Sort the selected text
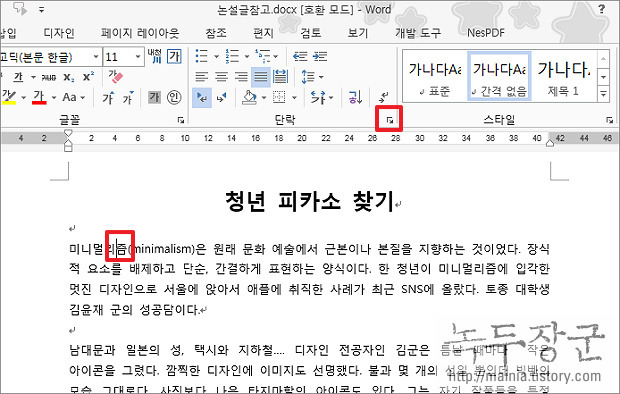This screenshot has height=394, width=620. coord(355,97)
